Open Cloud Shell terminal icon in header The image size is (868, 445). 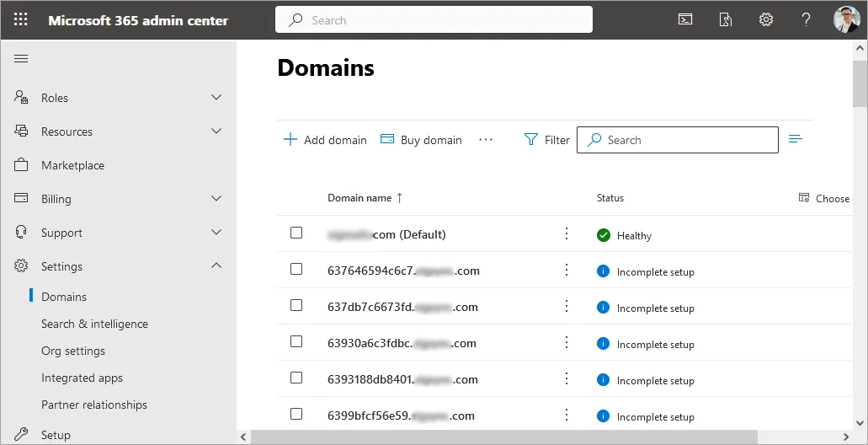click(685, 20)
